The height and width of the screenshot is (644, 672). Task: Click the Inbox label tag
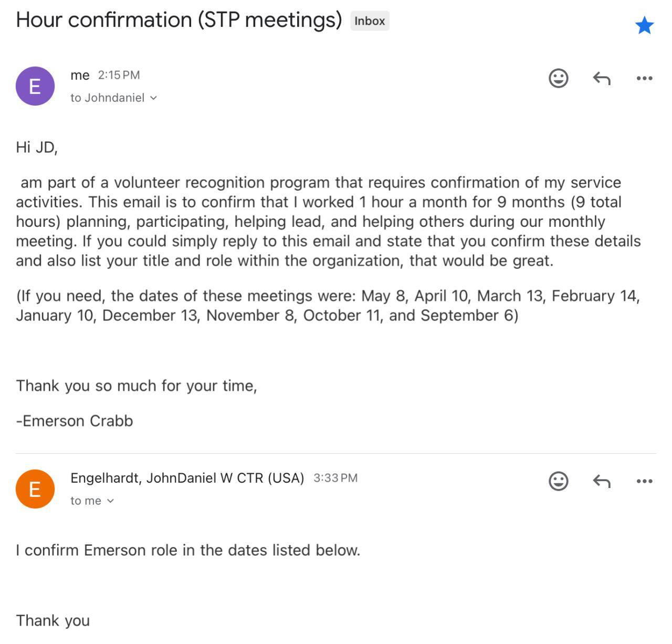pyautogui.click(x=370, y=21)
